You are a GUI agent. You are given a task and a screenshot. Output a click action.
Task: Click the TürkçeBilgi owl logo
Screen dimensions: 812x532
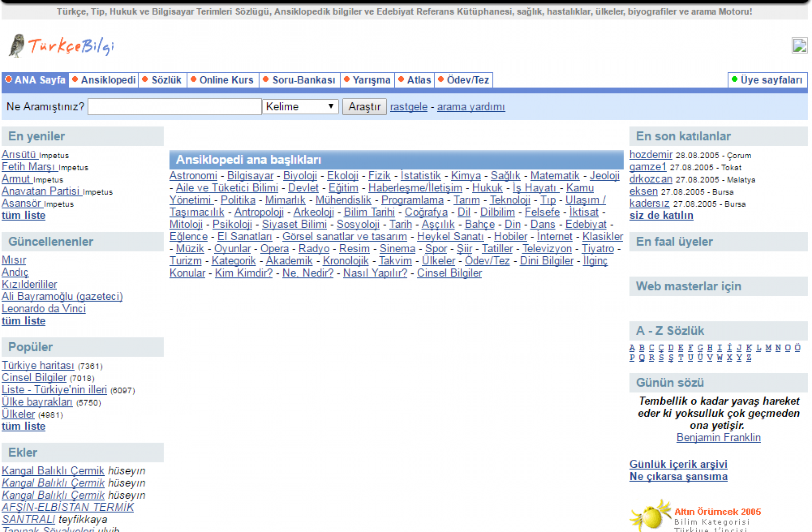(x=61, y=46)
